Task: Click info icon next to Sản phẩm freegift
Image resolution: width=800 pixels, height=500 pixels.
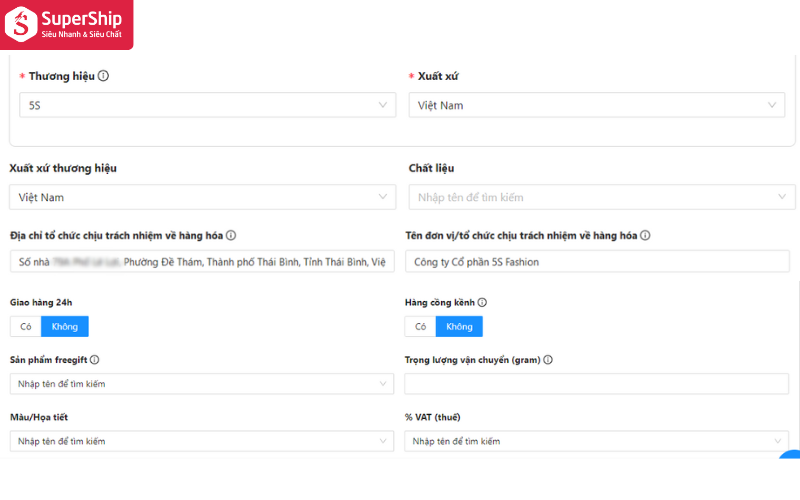Action: coord(94,360)
